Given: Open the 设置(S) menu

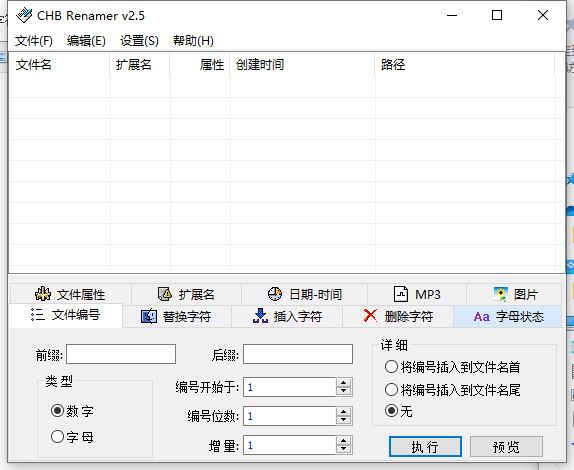Looking at the screenshot, I should pyautogui.click(x=139, y=41).
